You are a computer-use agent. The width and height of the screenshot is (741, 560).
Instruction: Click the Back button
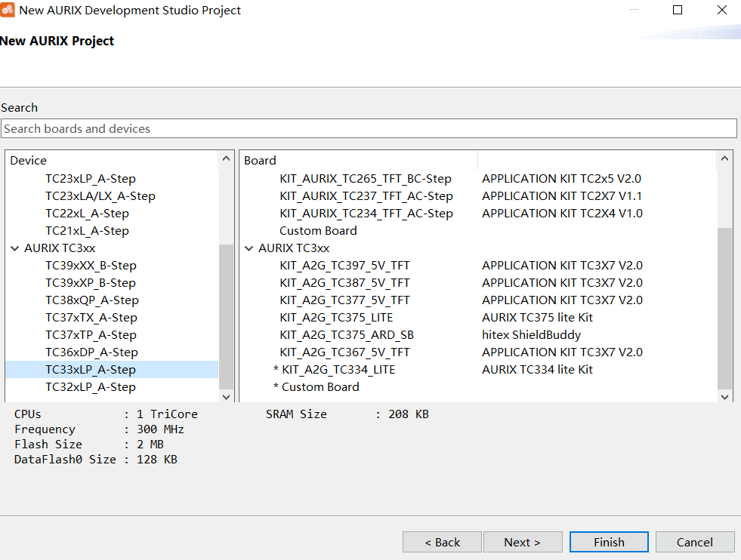pos(442,542)
